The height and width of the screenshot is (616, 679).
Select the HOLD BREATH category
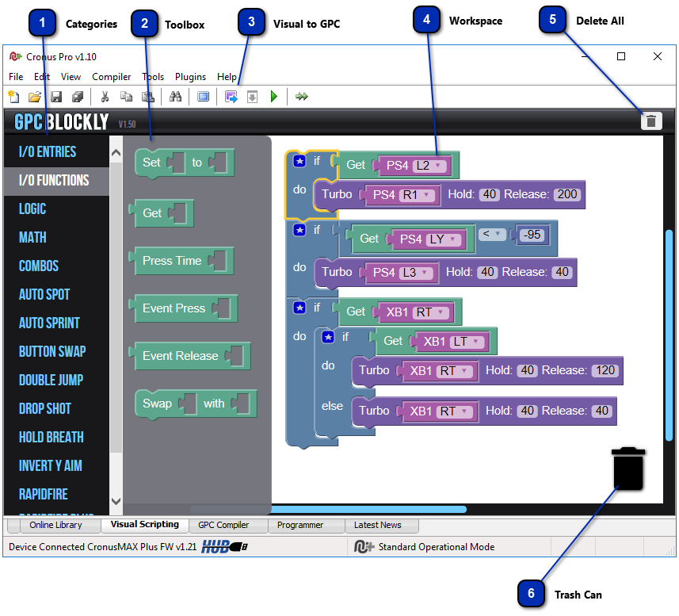[x=56, y=438]
